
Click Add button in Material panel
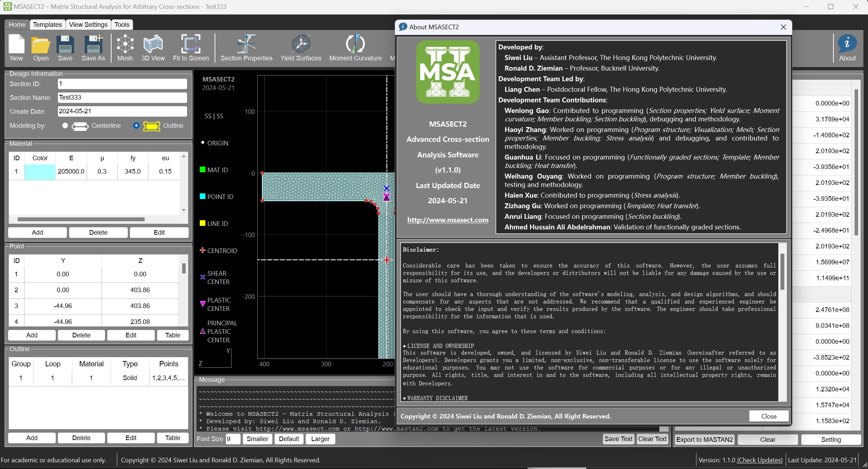[x=37, y=232]
